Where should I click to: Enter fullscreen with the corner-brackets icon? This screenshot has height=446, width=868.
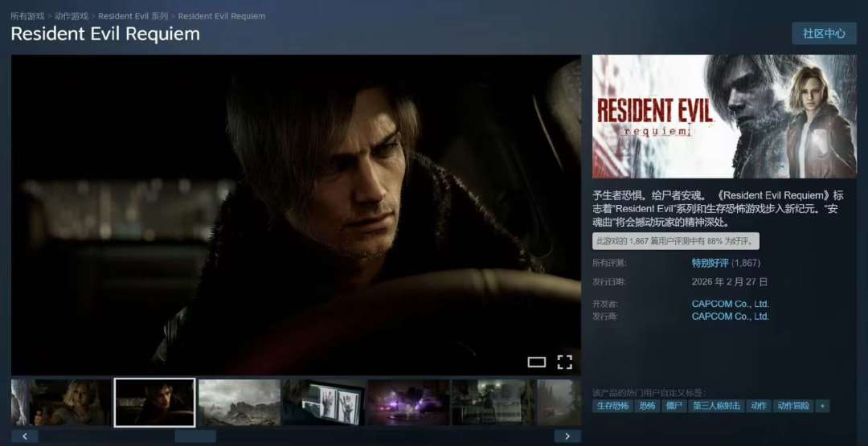[564, 362]
